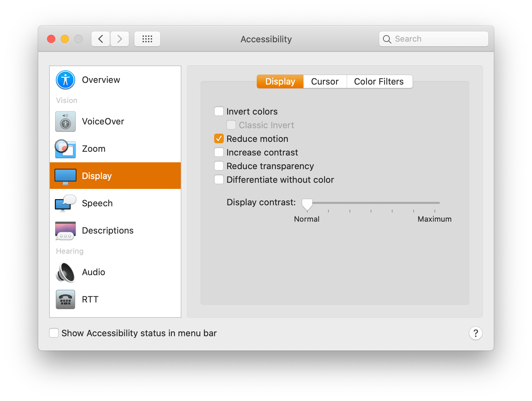Click the Audio speaker icon
The width and height of the screenshot is (532, 401).
(x=65, y=272)
